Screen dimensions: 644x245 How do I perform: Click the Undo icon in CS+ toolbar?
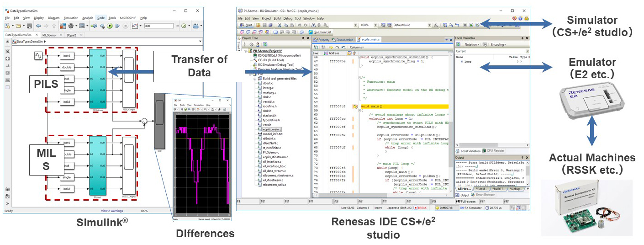click(299, 25)
